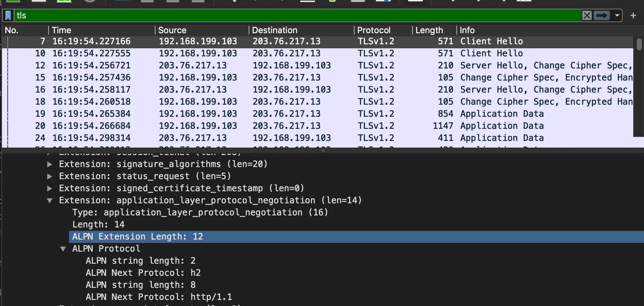Sort packets by the No. column
This screenshot has width=644, height=306.
tap(25, 30)
